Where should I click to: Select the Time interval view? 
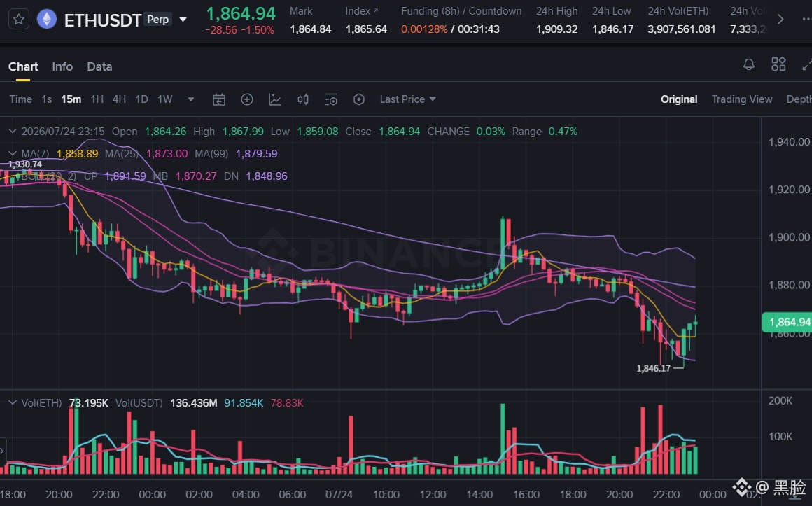21,99
